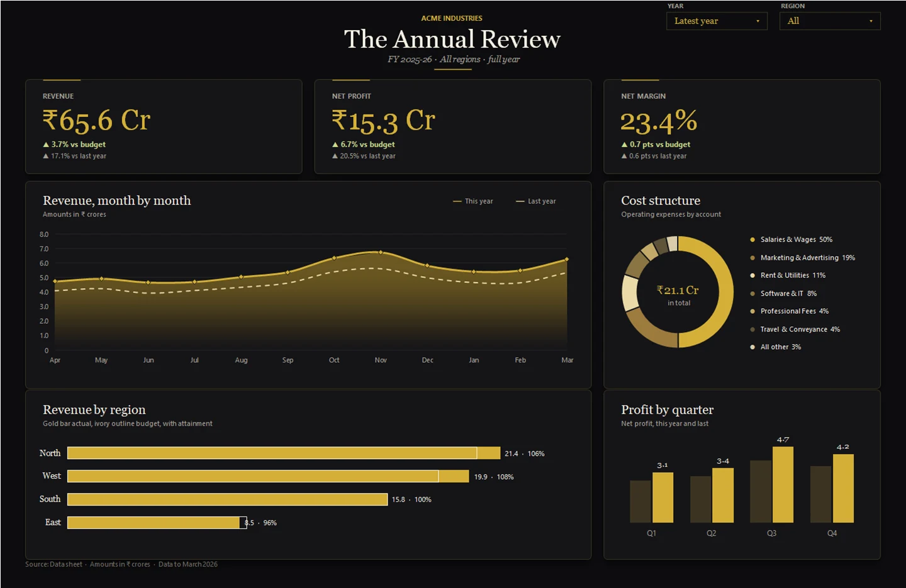The image size is (906, 588).
Task: Click the North region revenue bar
Action: pos(284,453)
